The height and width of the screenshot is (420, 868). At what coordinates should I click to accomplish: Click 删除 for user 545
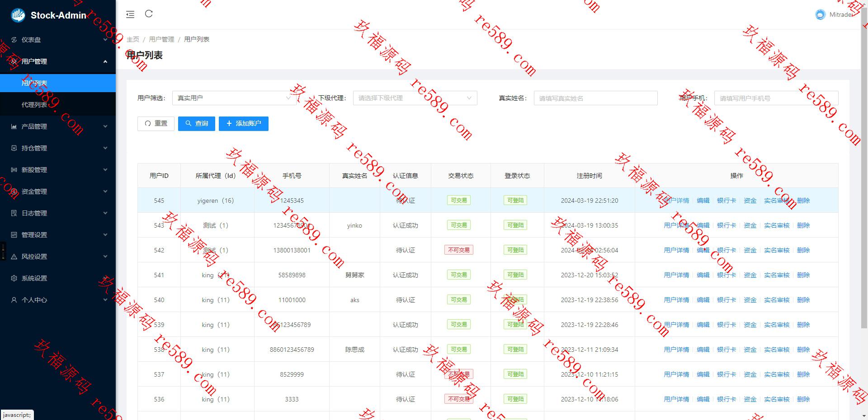click(803, 201)
